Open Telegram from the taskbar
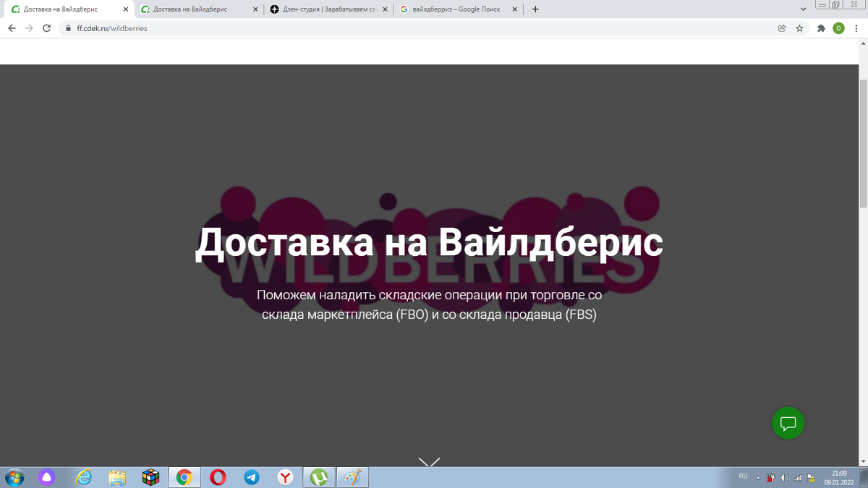The image size is (868, 488). click(252, 477)
